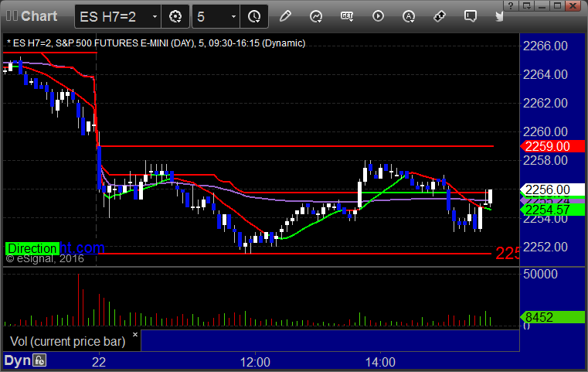Expand the interval 5 dropdown
Viewport: 588px width, 372px height.
(x=233, y=16)
